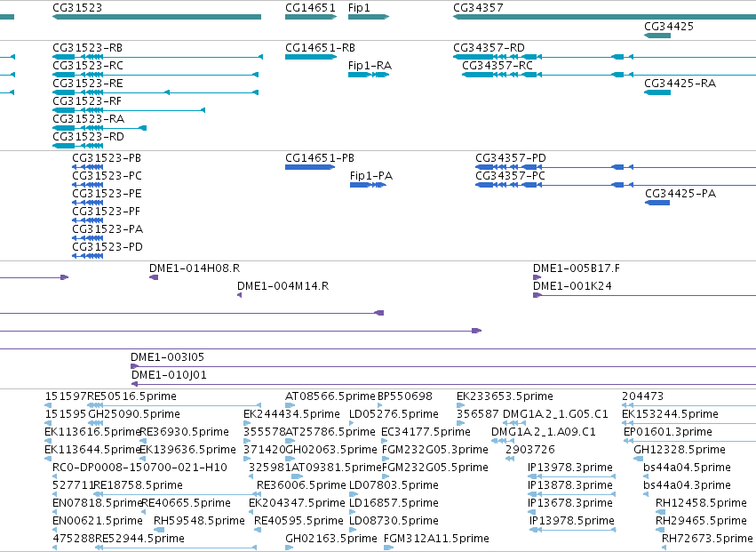Choose transcript CG31523-RA
Image resolution: width=756 pixels, height=552 pixels.
click(x=88, y=119)
